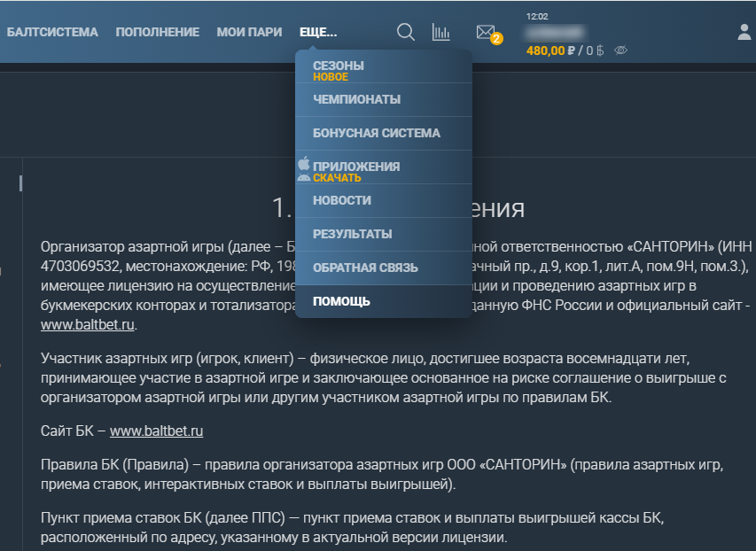Open the БАЛТСИСТЕМА nav item
Viewport: 756px width, 551px height.
pos(52,32)
